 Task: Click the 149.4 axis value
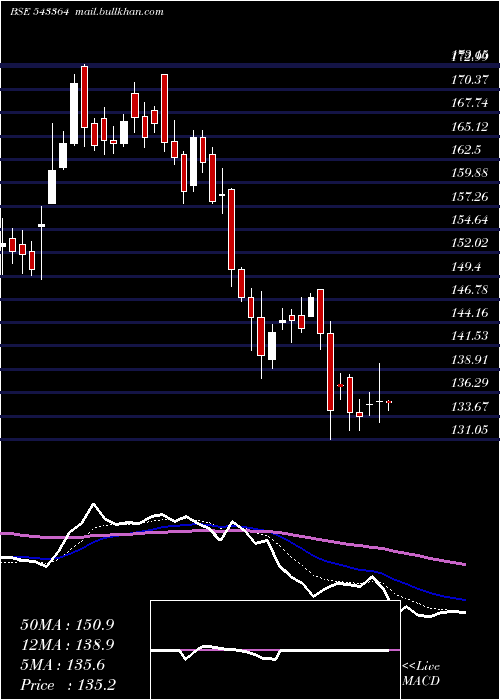click(467, 267)
